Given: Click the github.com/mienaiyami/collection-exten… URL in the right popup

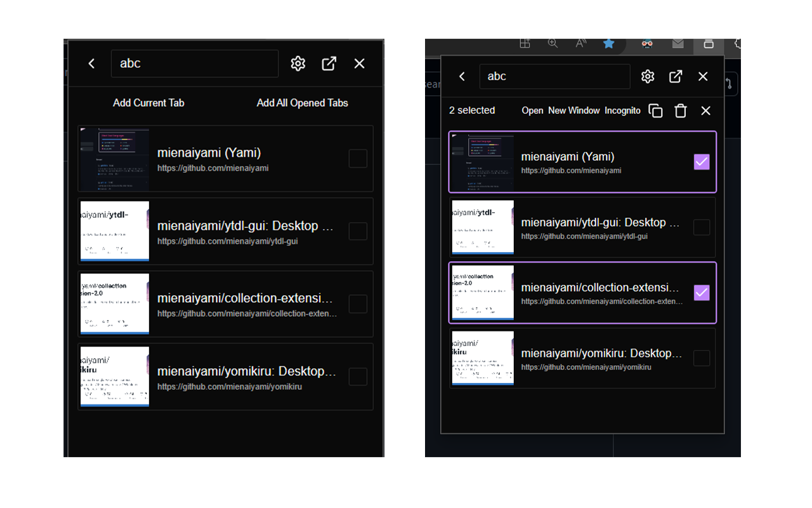Looking at the screenshot, I should point(602,302).
